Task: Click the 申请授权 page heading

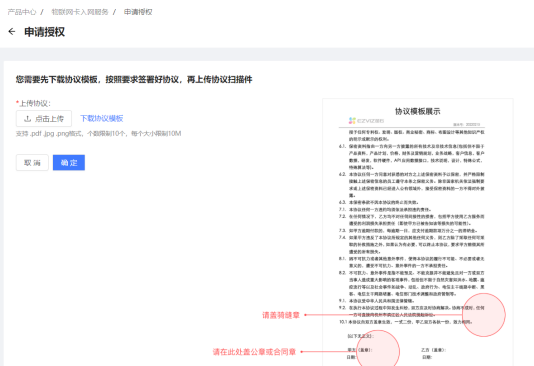Action: tap(45, 32)
